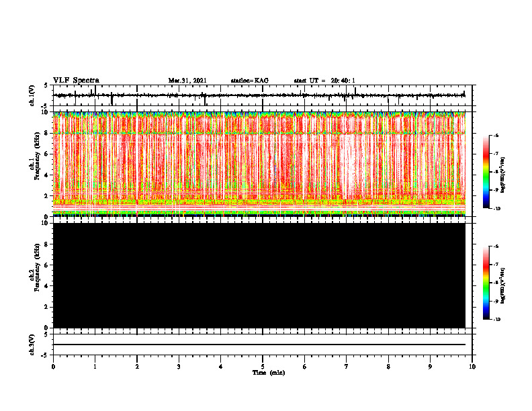Click inside the ch.1 colored spectrogram panel
The height and width of the screenshot is (411, 532).
point(259,164)
